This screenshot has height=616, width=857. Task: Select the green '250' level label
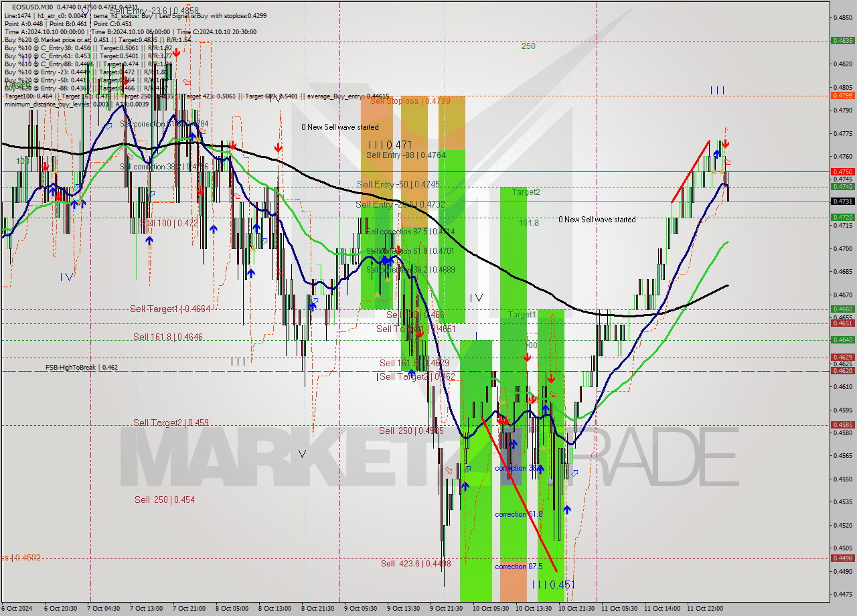(528, 46)
